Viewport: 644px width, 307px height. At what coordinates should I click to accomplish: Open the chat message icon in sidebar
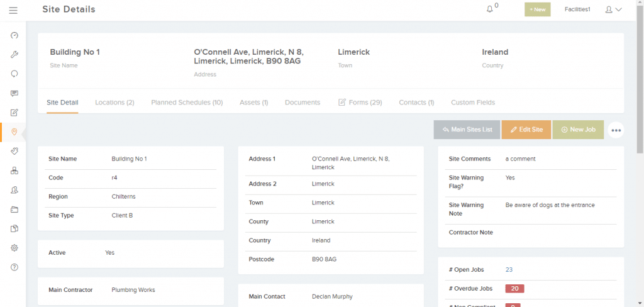pyautogui.click(x=14, y=93)
